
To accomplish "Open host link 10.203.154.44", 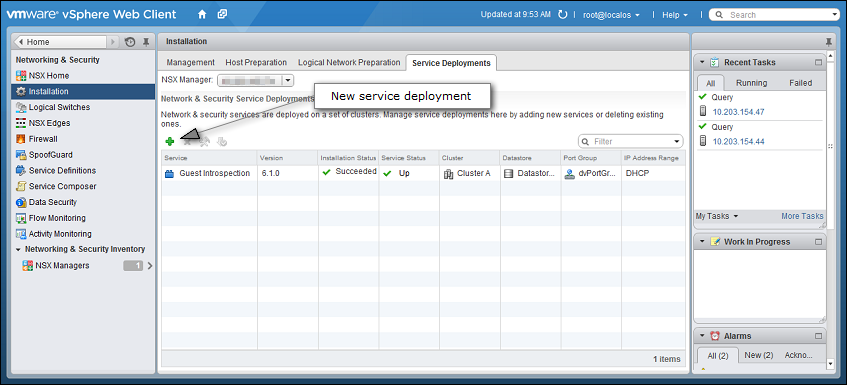I will (738, 141).
